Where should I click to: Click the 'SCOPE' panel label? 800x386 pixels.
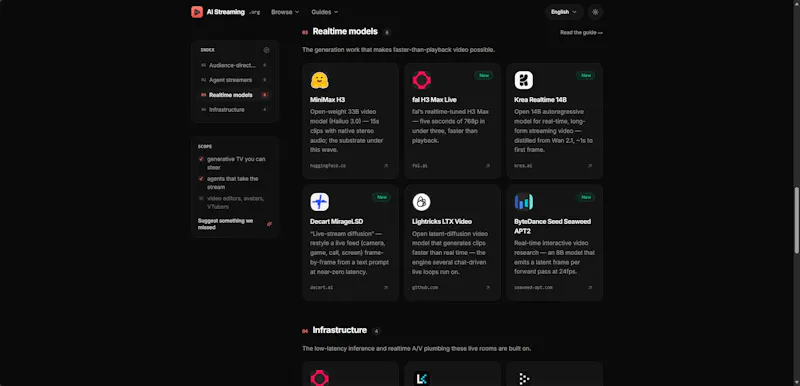pos(205,146)
